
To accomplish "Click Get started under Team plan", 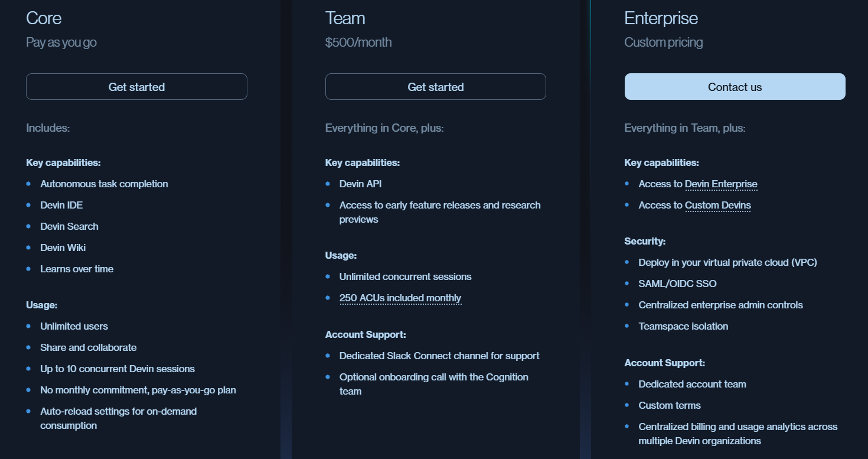I will pyautogui.click(x=436, y=87).
